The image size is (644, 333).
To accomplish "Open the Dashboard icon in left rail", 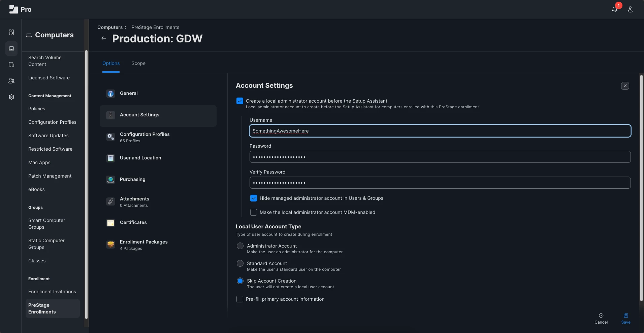I will tap(11, 32).
